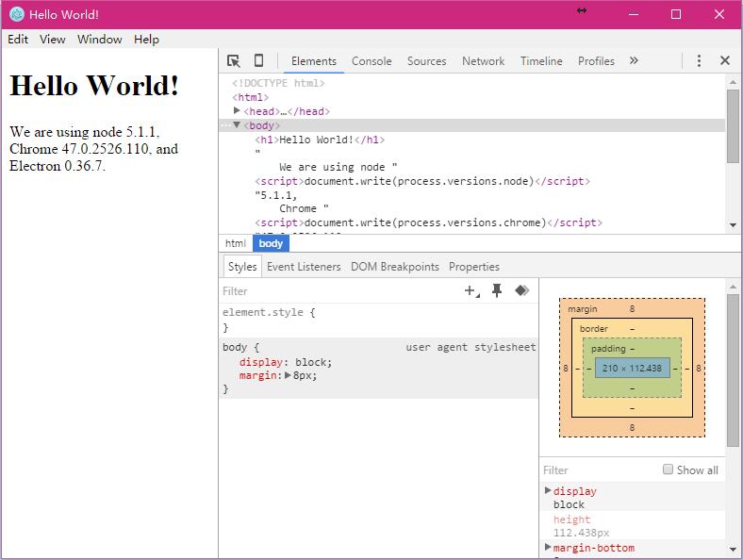Close the DevTools panel
Viewport: 743px width, 560px height.
click(x=724, y=60)
